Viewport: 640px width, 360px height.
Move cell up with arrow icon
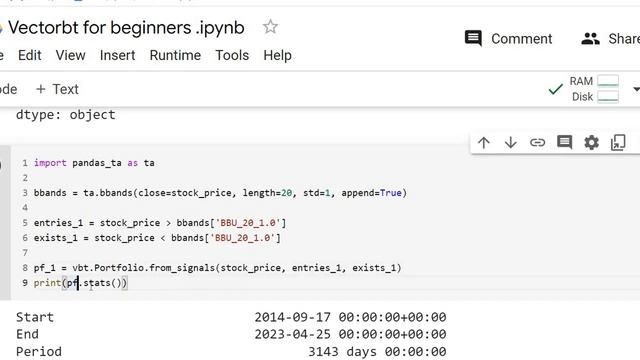coord(484,142)
